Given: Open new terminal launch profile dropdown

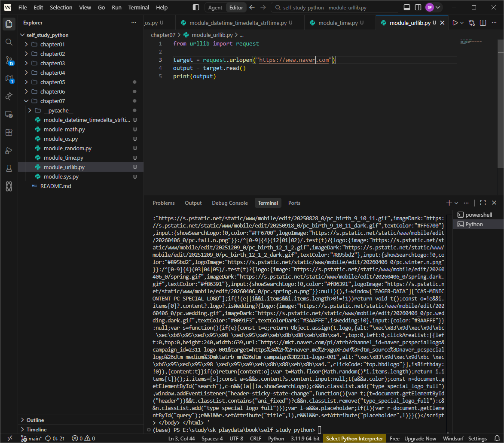Looking at the screenshot, I should click(456, 203).
